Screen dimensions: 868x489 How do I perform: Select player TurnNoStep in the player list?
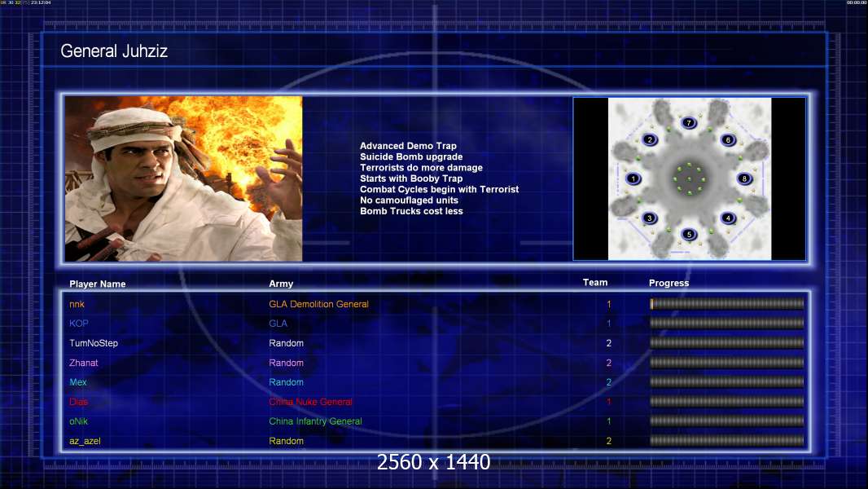[x=93, y=343]
